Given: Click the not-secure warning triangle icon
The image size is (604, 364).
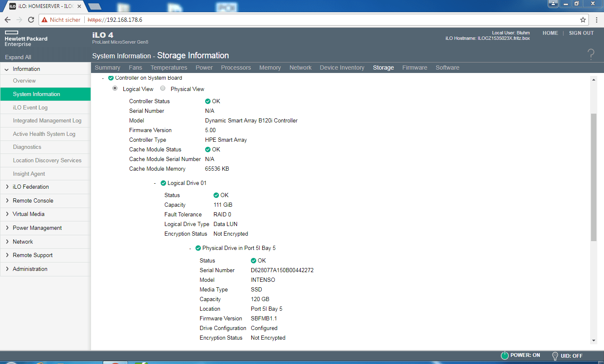Looking at the screenshot, I should [44, 20].
